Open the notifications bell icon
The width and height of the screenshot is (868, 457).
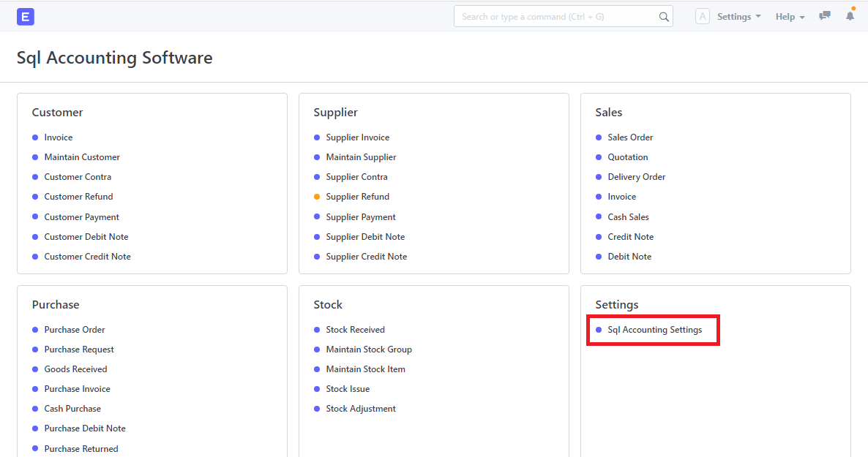tap(850, 16)
